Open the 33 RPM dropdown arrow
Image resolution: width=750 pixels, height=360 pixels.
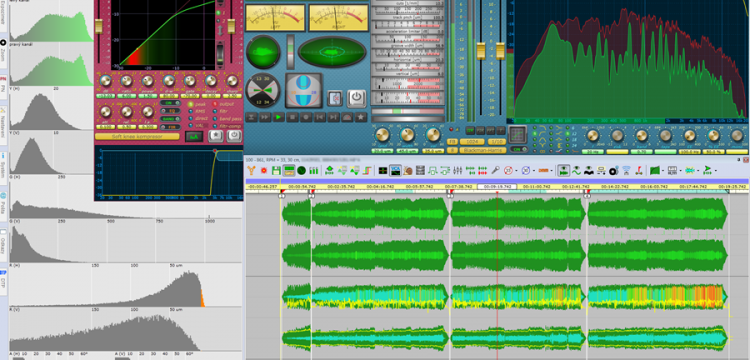click(x=517, y=170)
